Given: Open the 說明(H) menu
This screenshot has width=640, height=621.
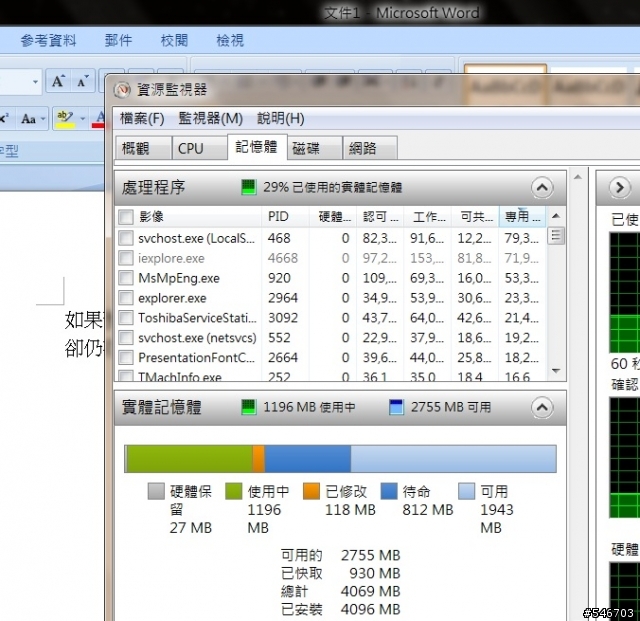Looking at the screenshot, I should coord(281,118).
